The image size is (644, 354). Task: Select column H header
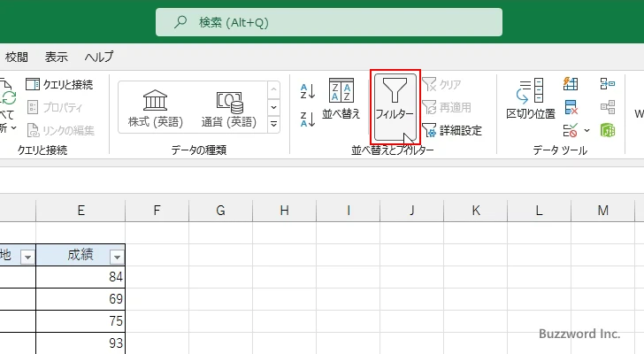[284, 211]
